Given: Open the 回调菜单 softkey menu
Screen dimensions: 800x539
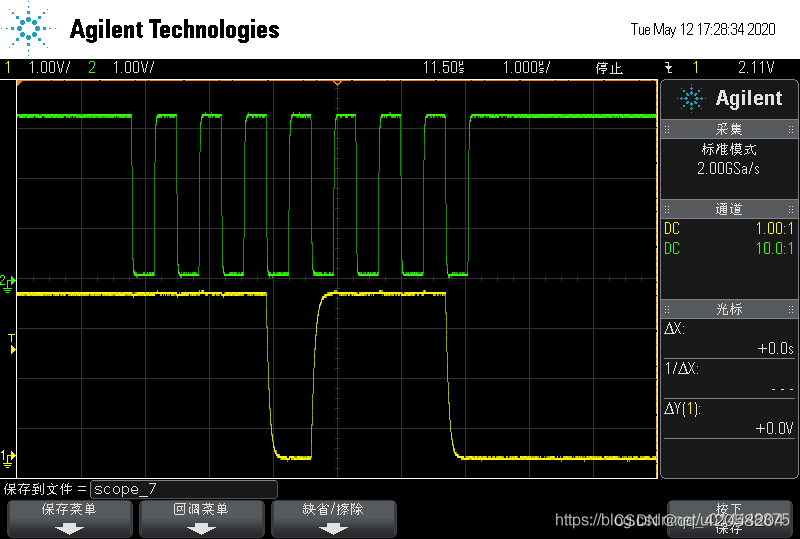Looking at the screenshot, I should click(202, 519).
